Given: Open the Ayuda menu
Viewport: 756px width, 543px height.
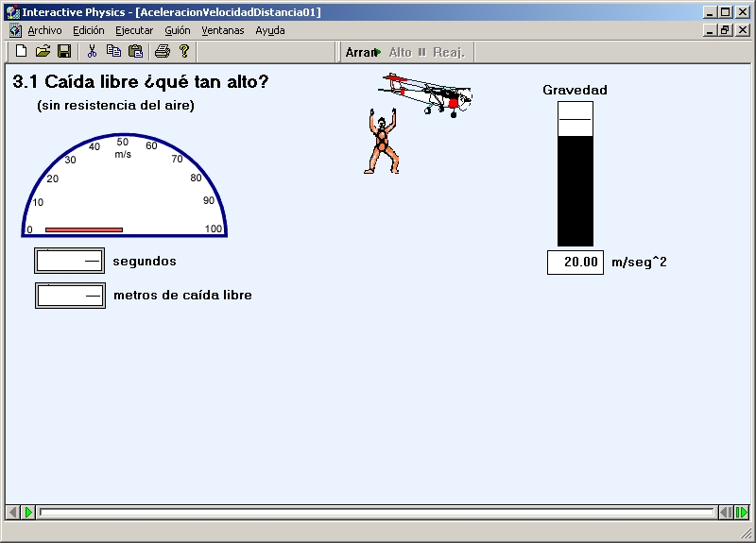Looking at the screenshot, I should [270, 30].
